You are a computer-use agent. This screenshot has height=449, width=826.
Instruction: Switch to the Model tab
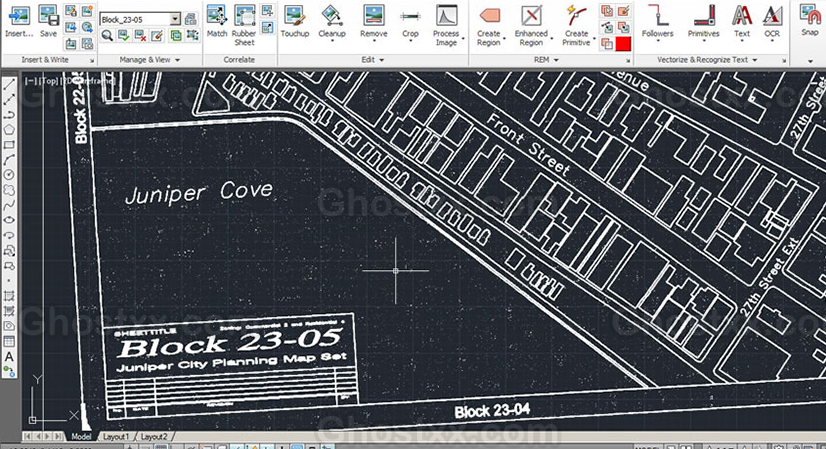click(x=81, y=436)
